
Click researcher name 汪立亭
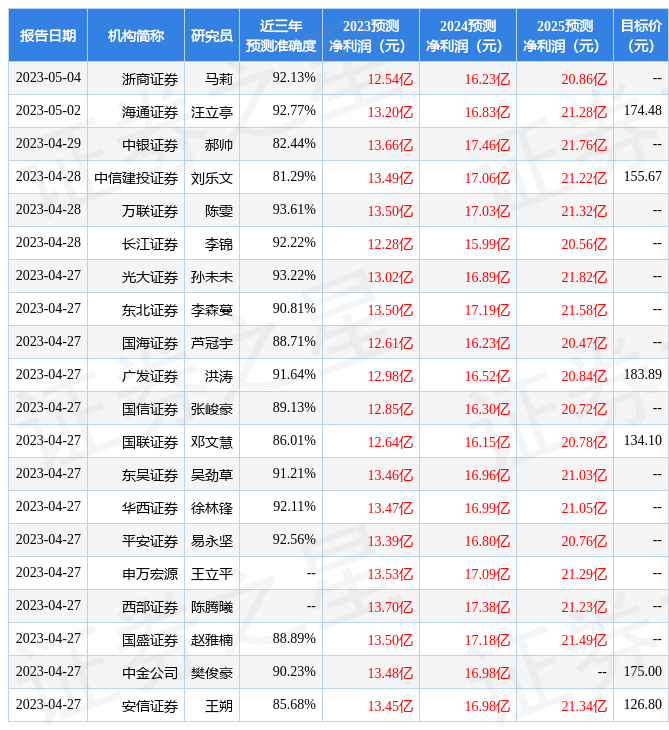(212, 112)
